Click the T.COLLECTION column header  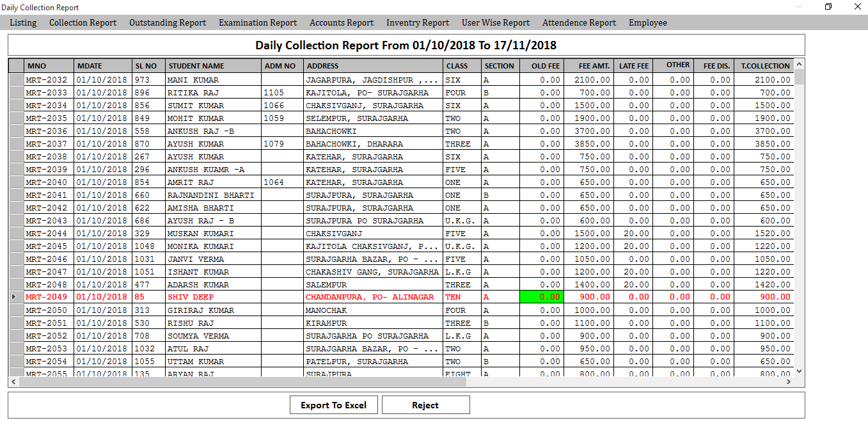click(x=764, y=66)
